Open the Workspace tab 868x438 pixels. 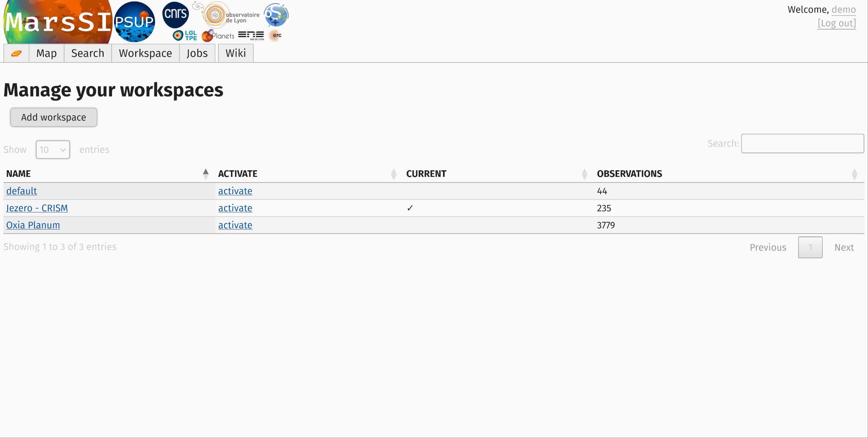[x=145, y=53]
